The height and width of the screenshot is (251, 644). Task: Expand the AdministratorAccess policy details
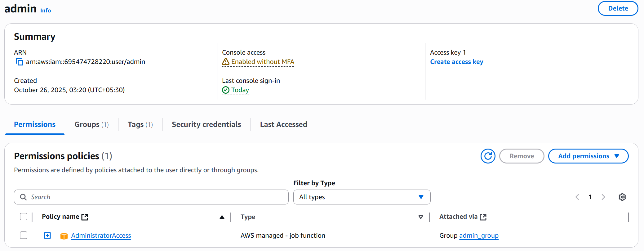pyautogui.click(x=47, y=235)
